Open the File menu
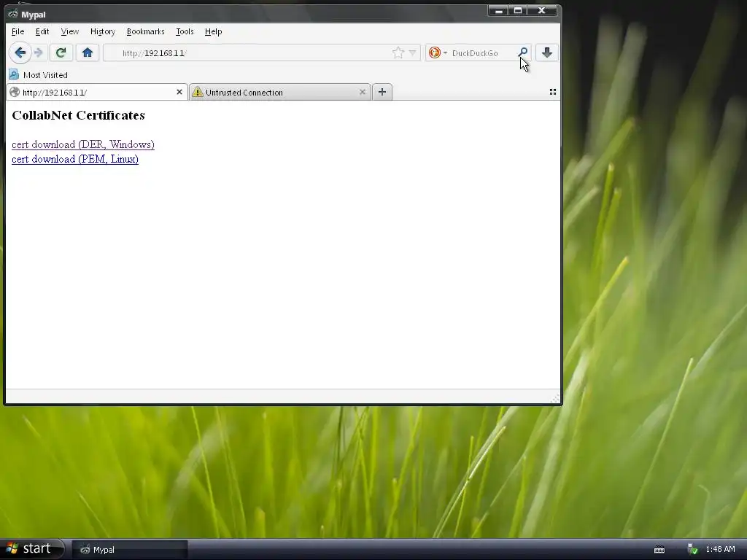The height and width of the screenshot is (560, 747). pyautogui.click(x=18, y=31)
